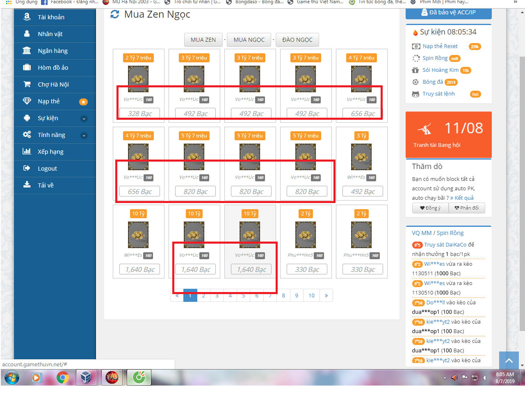Vote Phản đối in the poll

tap(467, 208)
